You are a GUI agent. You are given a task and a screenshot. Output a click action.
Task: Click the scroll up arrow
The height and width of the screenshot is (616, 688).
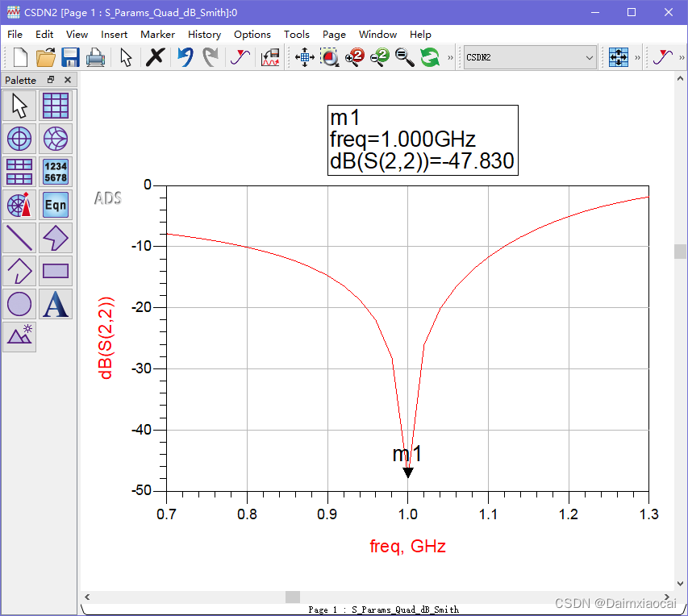point(680,79)
